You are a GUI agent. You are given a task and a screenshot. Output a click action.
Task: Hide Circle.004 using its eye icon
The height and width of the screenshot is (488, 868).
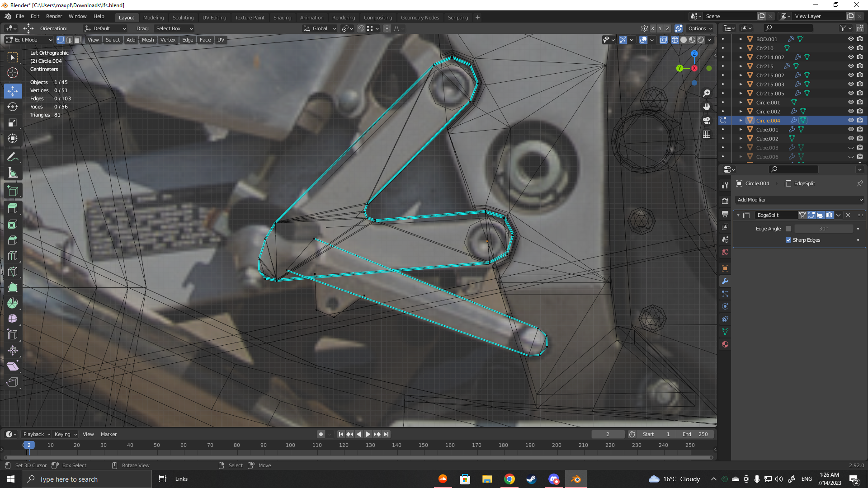(850, 120)
